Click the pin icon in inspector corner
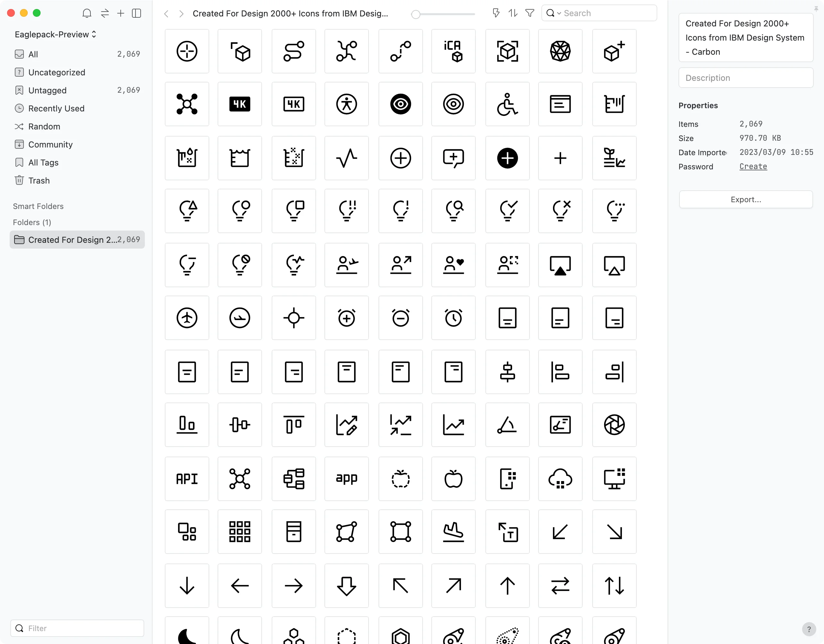 tap(816, 8)
